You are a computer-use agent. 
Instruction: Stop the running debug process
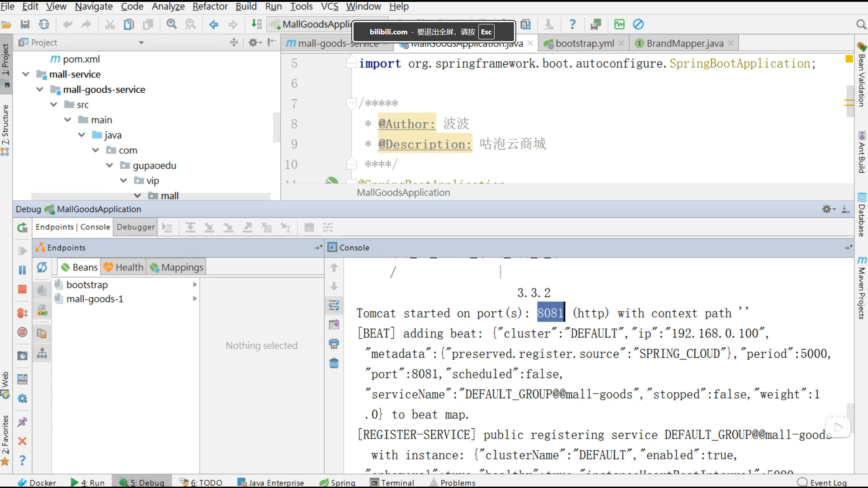point(22,289)
